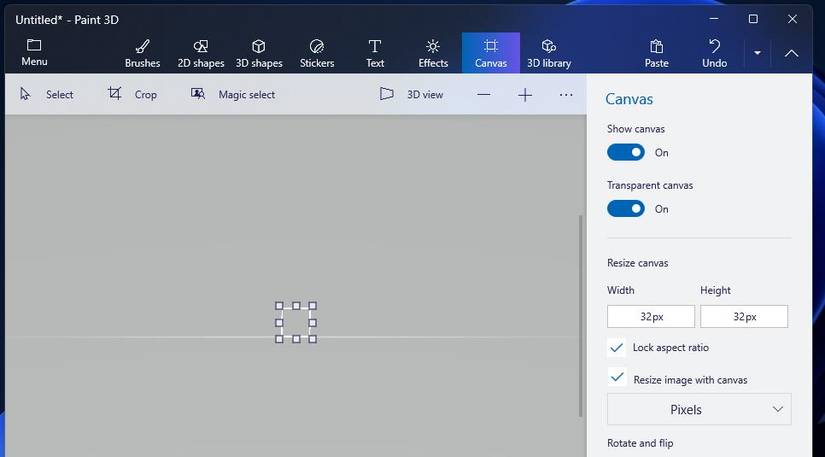Zoom in with the plus button
Screen dimensions: 825x457
tap(525, 95)
